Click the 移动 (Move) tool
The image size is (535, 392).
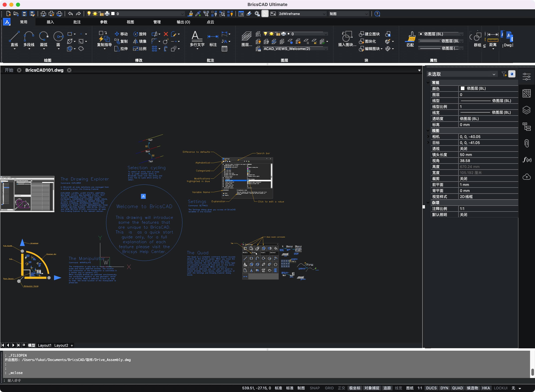(121, 34)
